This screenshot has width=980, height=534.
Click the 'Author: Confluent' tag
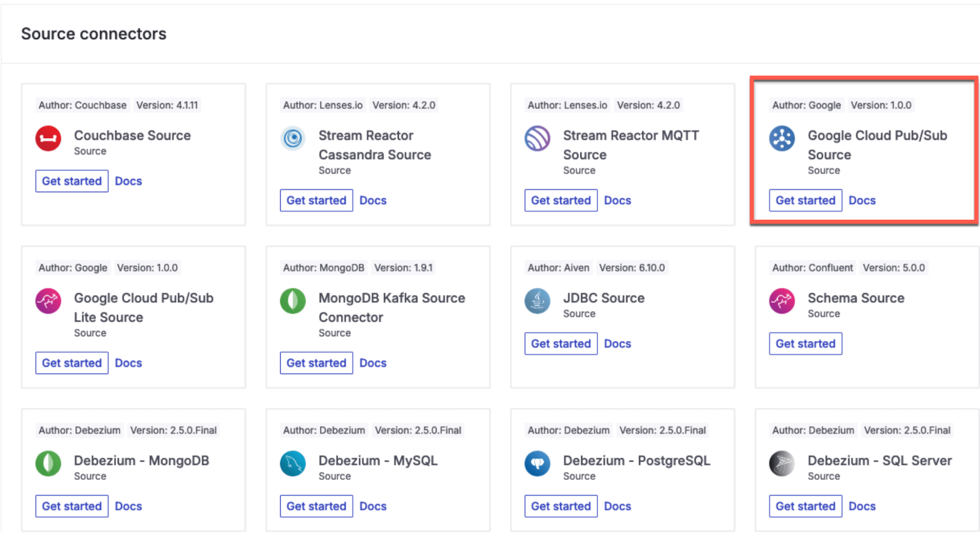[x=812, y=268]
